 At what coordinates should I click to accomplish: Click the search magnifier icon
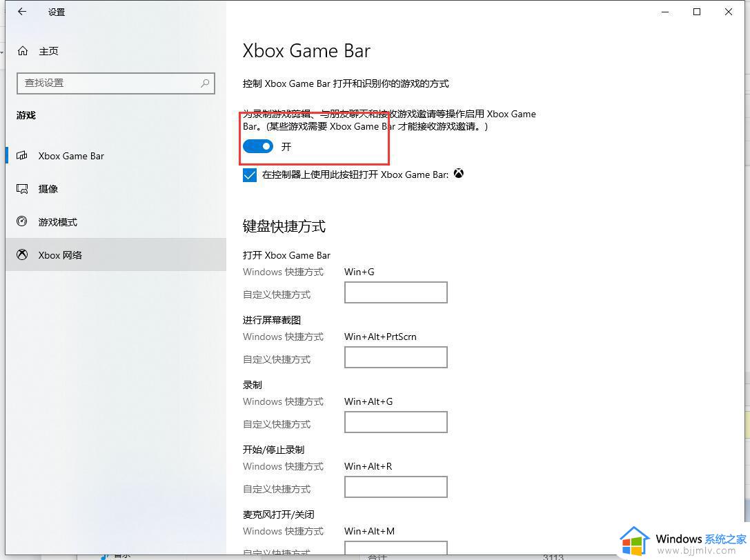click(x=205, y=83)
